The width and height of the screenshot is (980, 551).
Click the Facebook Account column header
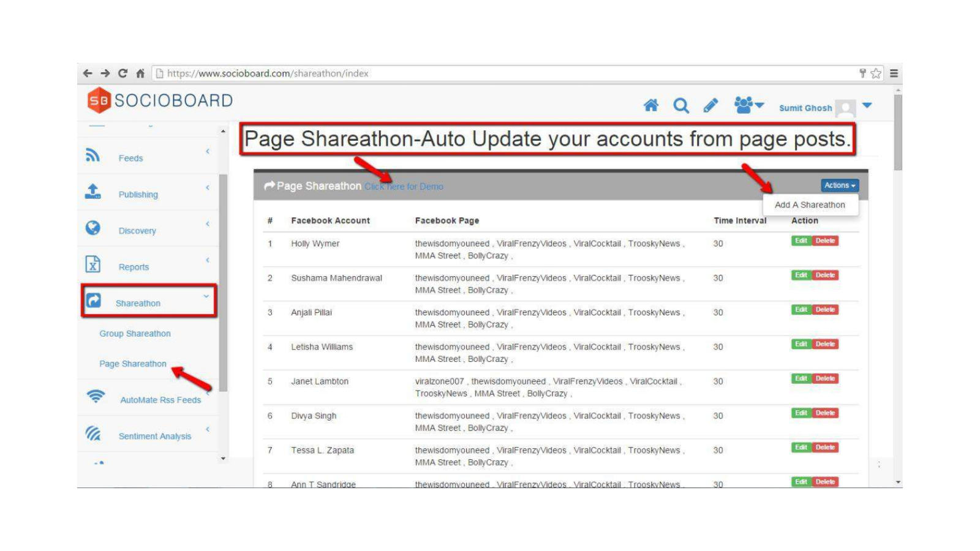(x=330, y=220)
